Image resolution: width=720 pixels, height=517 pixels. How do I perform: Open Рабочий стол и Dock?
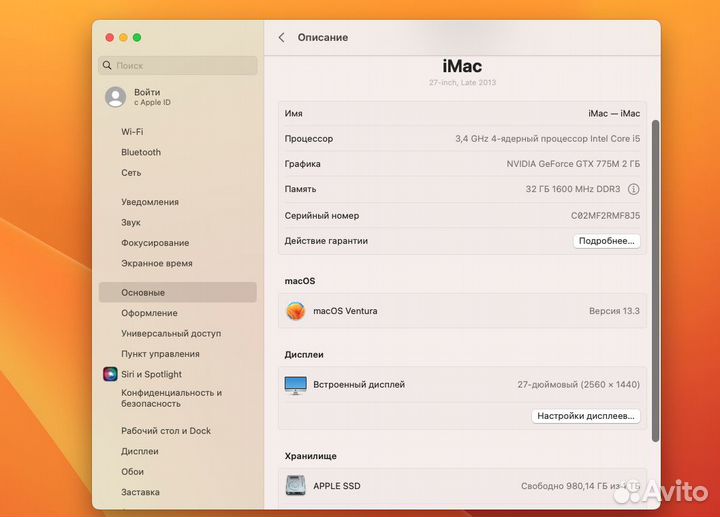pos(178,431)
